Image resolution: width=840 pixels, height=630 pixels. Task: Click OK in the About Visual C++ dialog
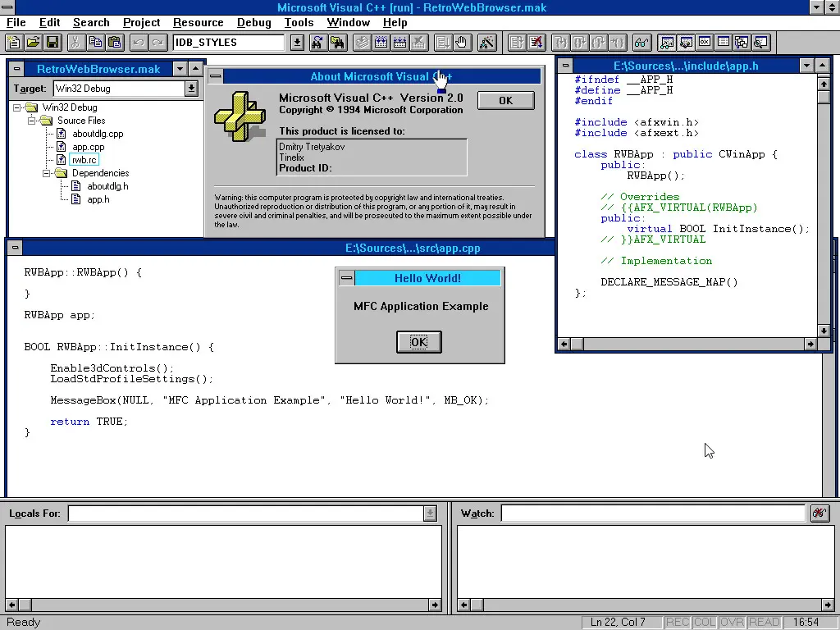(x=505, y=100)
